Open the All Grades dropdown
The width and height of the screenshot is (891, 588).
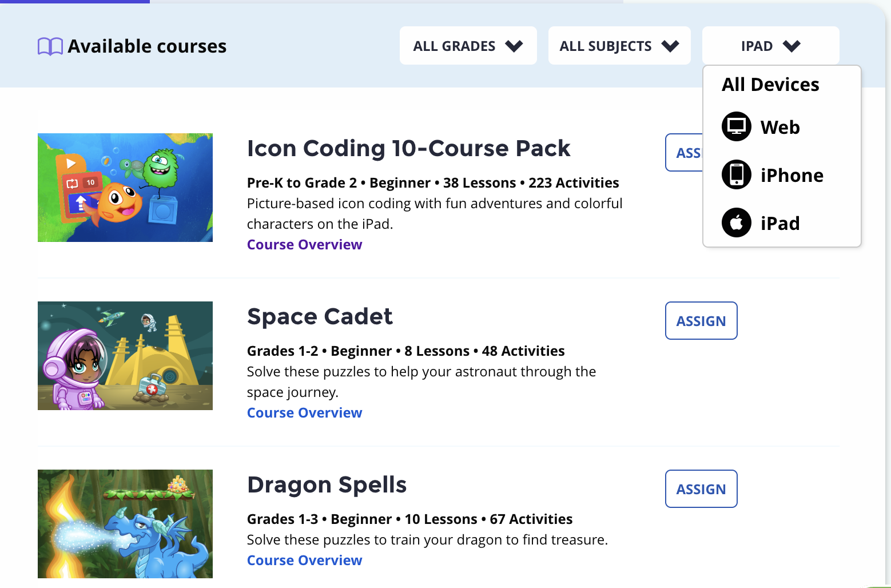click(468, 46)
